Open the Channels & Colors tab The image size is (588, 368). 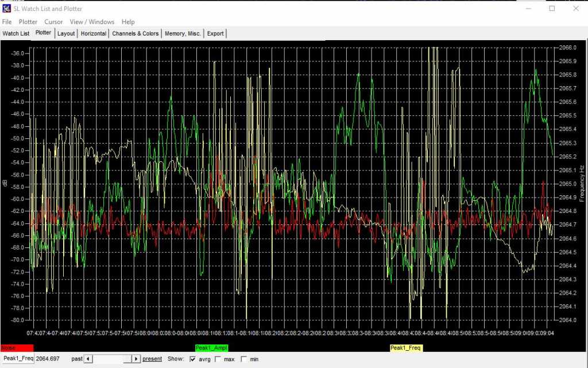tap(136, 33)
